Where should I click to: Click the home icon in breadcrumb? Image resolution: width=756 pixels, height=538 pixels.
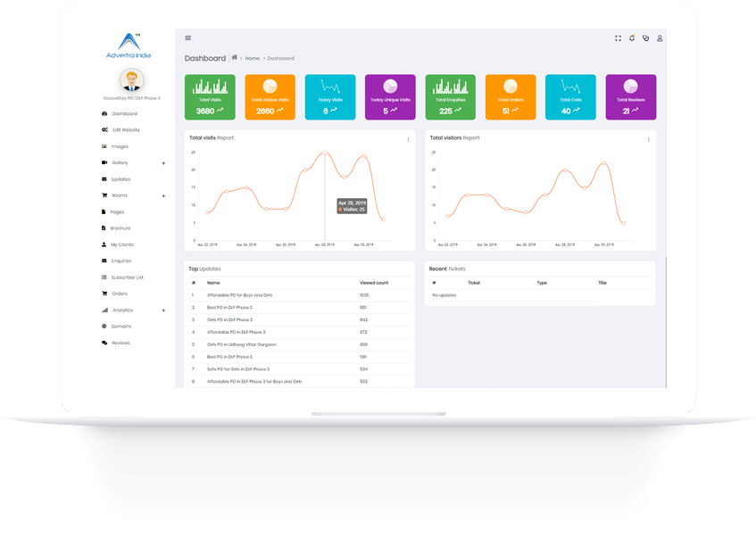click(235, 57)
